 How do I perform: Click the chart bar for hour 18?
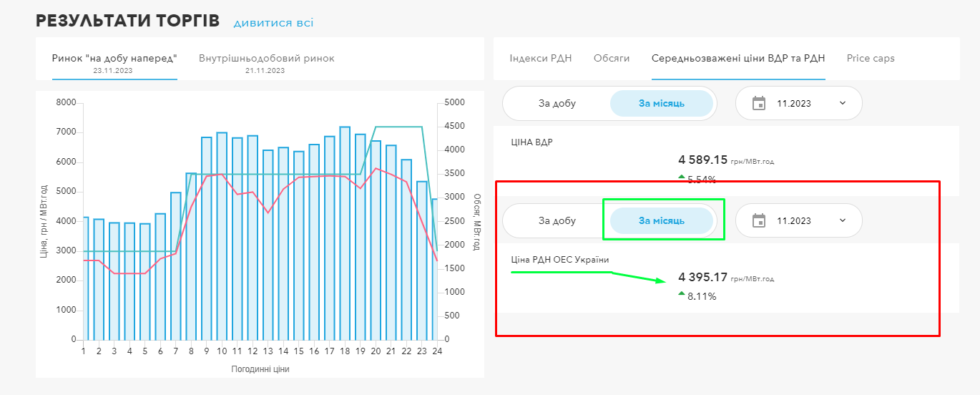pyautogui.click(x=345, y=236)
